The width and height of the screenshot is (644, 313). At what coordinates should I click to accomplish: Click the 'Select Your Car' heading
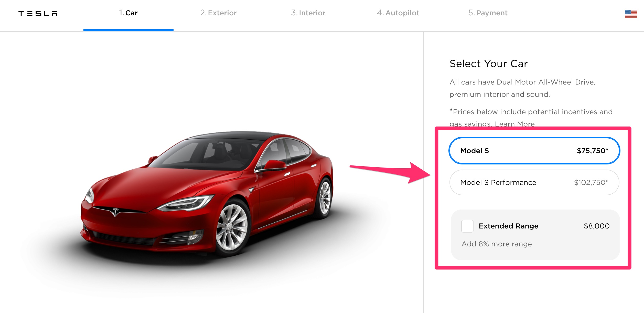tap(489, 64)
